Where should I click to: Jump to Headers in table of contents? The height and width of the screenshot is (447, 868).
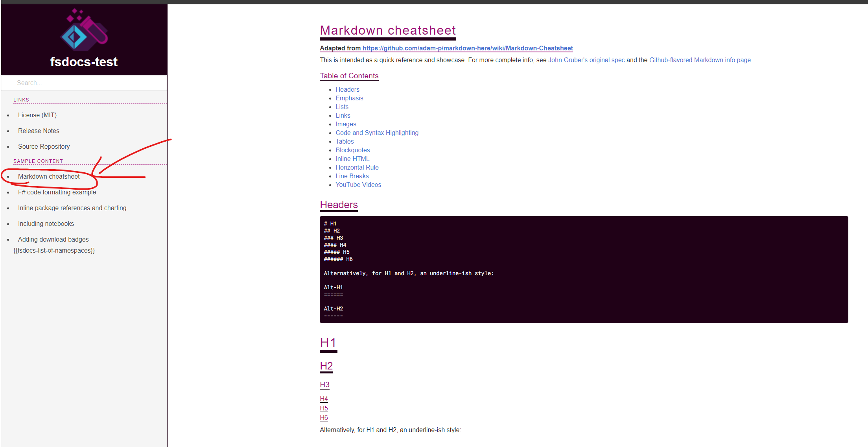click(x=347, y=89)
